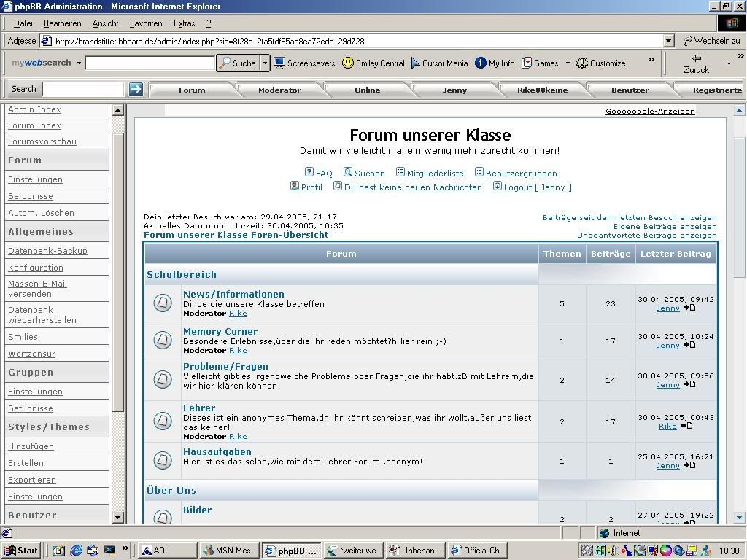Click the Start button
The image size is (747, 560).
[x=21, y=551]
